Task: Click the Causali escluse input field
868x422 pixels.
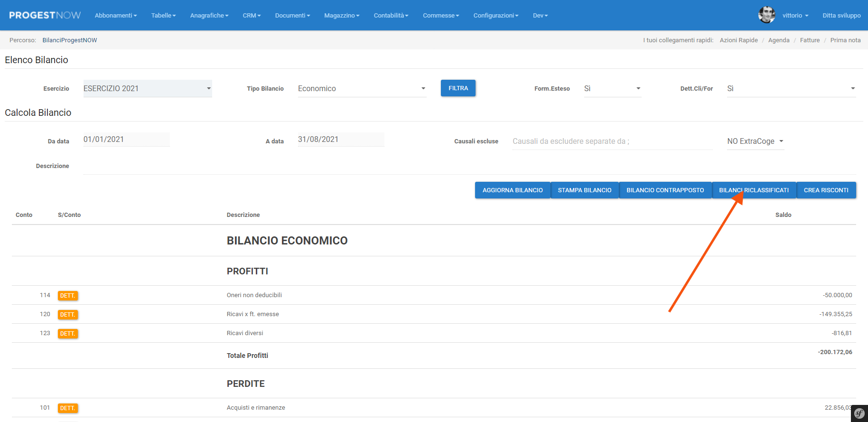Action: [x=612, y=141]
